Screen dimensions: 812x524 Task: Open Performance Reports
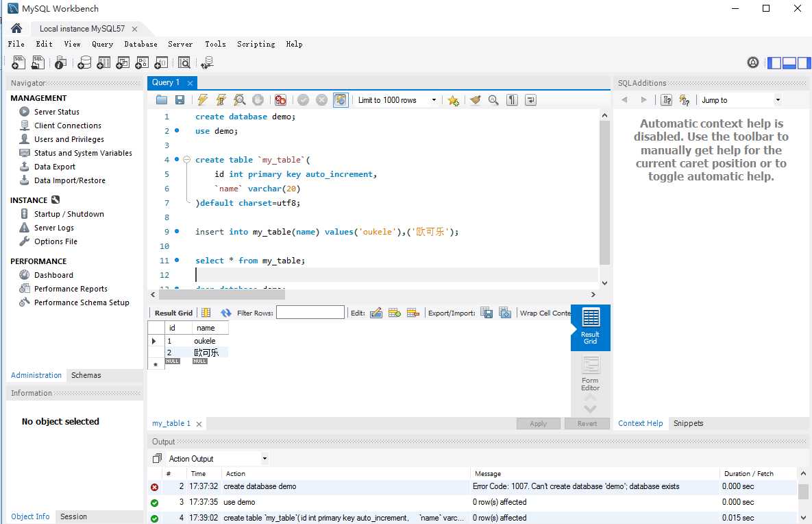pos(71,289)
